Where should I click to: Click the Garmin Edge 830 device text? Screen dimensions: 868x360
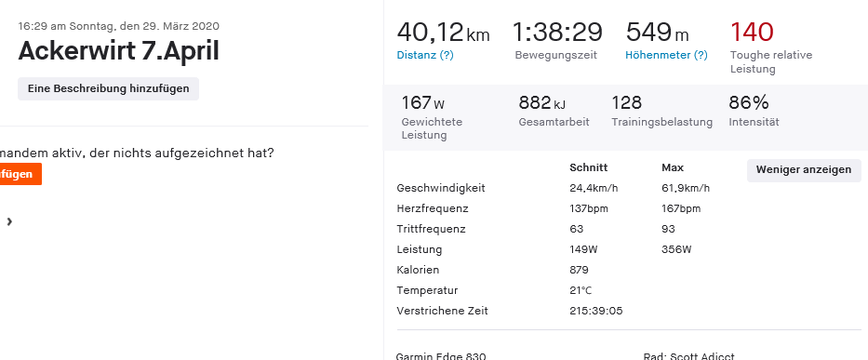[x=441, y=356]
